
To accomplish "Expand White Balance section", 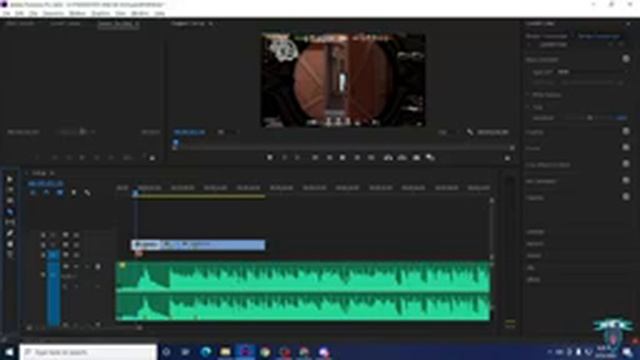I will pyautogui.click(x=528, y=95).
